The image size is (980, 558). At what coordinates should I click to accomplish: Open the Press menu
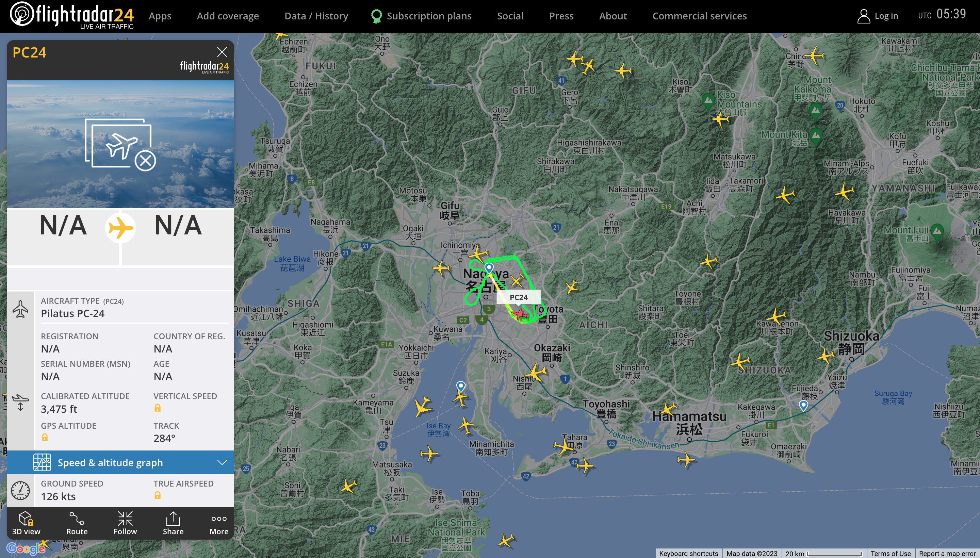click(561, 16)
